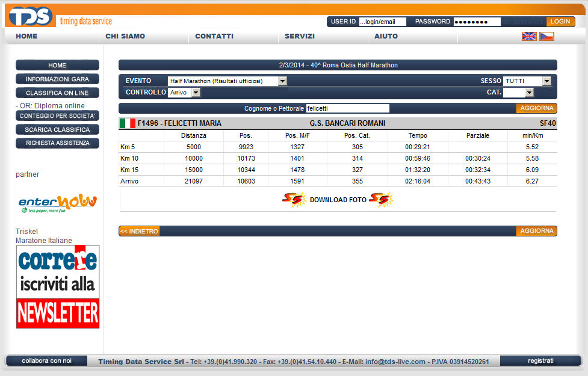Click the left photo icon beside Download Foto
Viewport: 588px width, 376px height.
(x=294, y=200)
